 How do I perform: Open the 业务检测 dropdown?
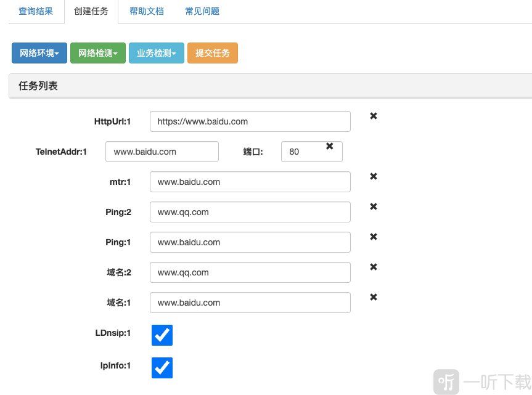point(156,53)
